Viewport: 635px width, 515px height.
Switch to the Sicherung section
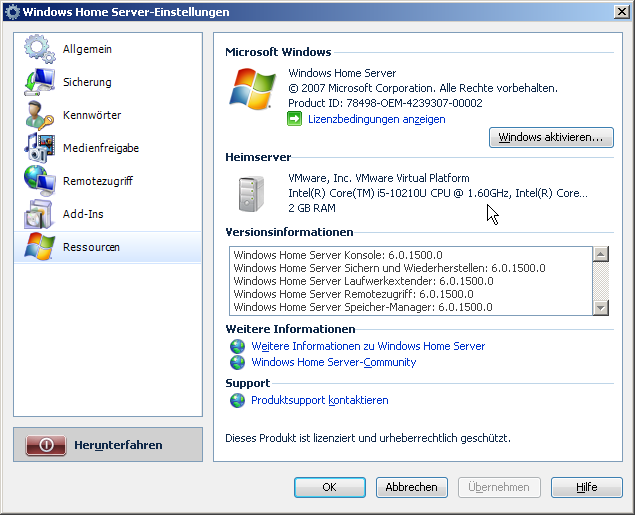click(107, 82)
